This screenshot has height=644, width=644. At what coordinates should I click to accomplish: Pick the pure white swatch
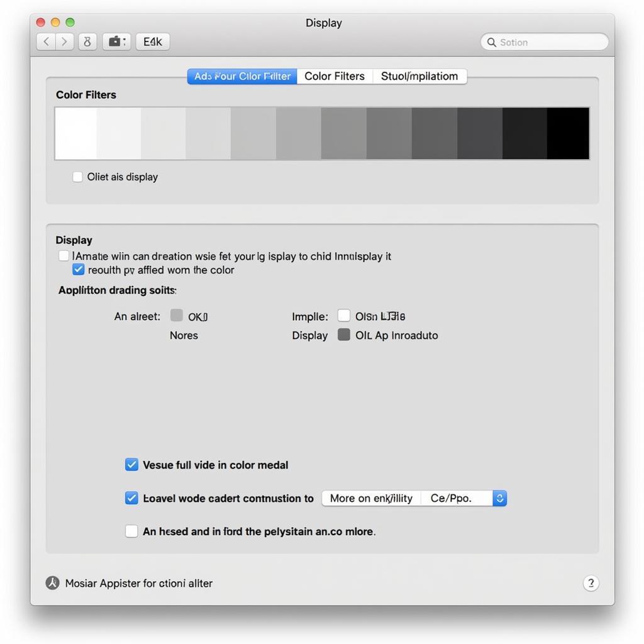pos(76,133)
